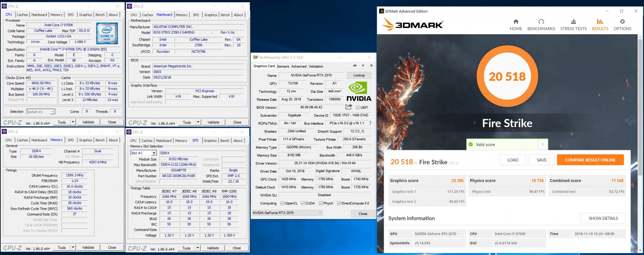Screen dimensions: 644x255
Task: Switch to the Validation tab in GPU-Z
Action: coord(316,67)
